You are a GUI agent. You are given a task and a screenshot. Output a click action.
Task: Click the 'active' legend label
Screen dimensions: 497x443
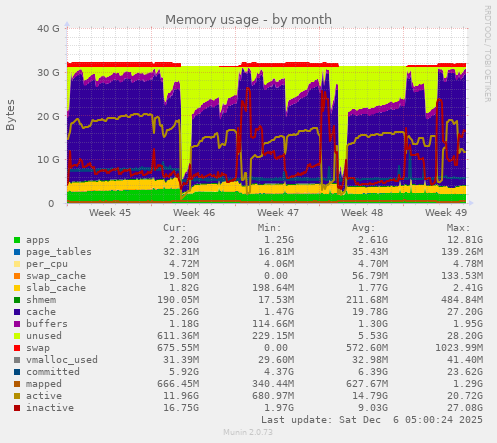click(44, 396)
